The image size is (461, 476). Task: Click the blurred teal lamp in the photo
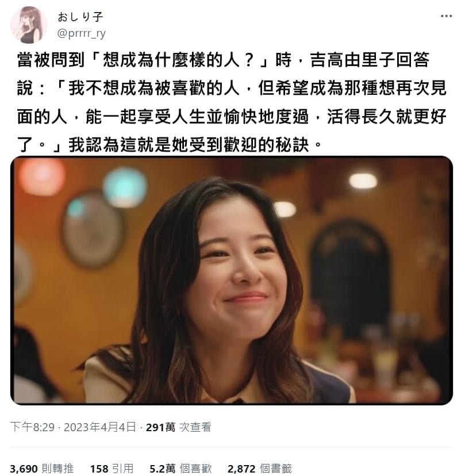[x=125, y=186]
